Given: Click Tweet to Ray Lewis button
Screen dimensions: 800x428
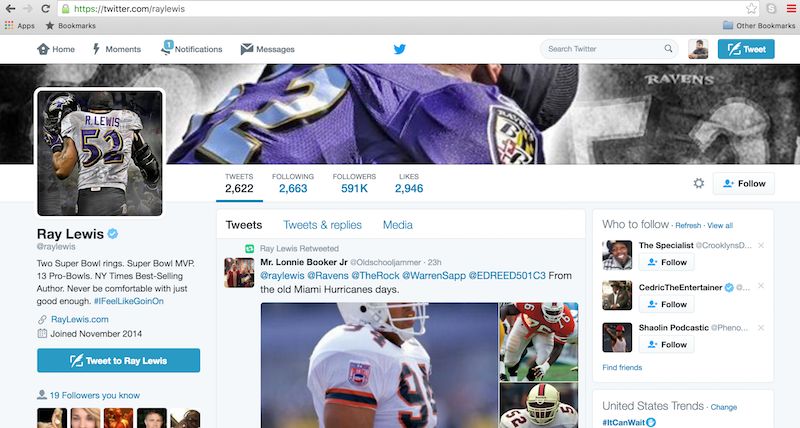Looking at the screenshot, I should (x=118, y=360).
